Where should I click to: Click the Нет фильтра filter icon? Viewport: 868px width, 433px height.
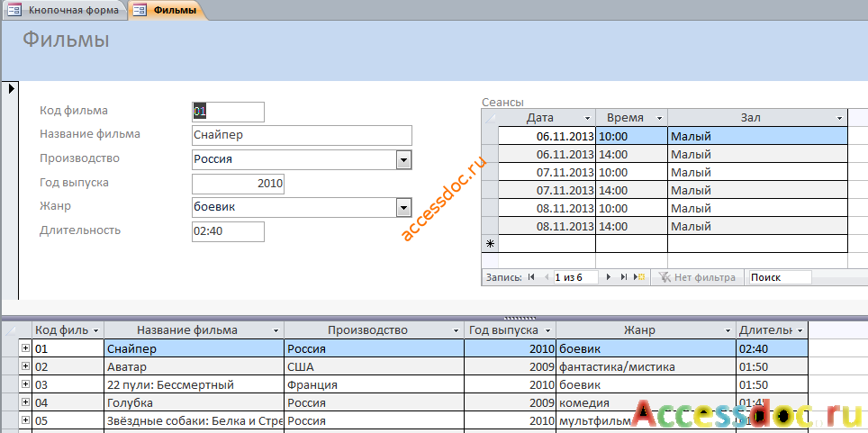[x=665, y=277]
